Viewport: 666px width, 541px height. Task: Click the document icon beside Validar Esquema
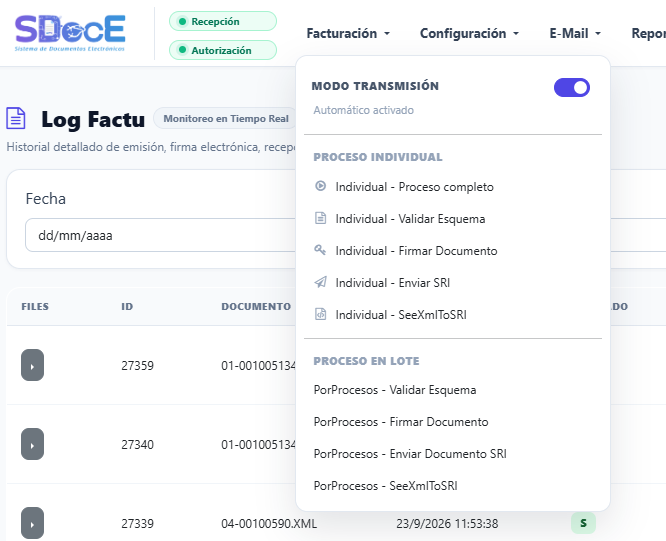[320, 218]
